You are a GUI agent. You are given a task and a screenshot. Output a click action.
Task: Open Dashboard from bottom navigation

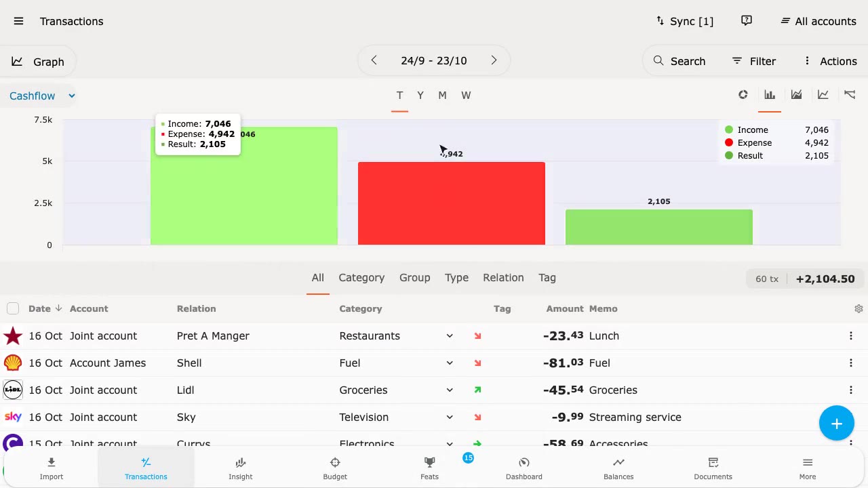[524, 468]
